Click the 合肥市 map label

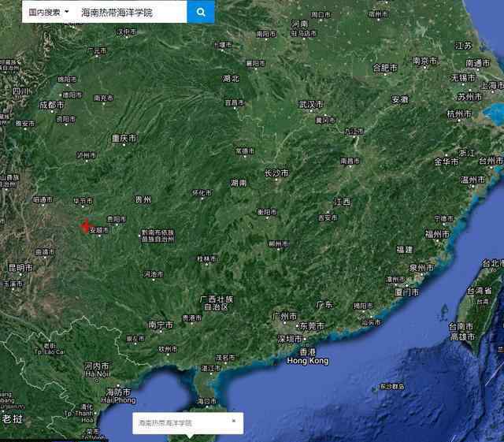tap(385, 68)
